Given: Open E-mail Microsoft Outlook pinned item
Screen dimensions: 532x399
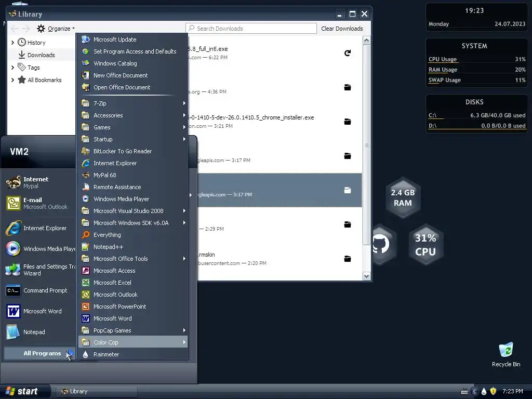Looking at the screenshot, I should pyautogui.click(x=39, y=203).
